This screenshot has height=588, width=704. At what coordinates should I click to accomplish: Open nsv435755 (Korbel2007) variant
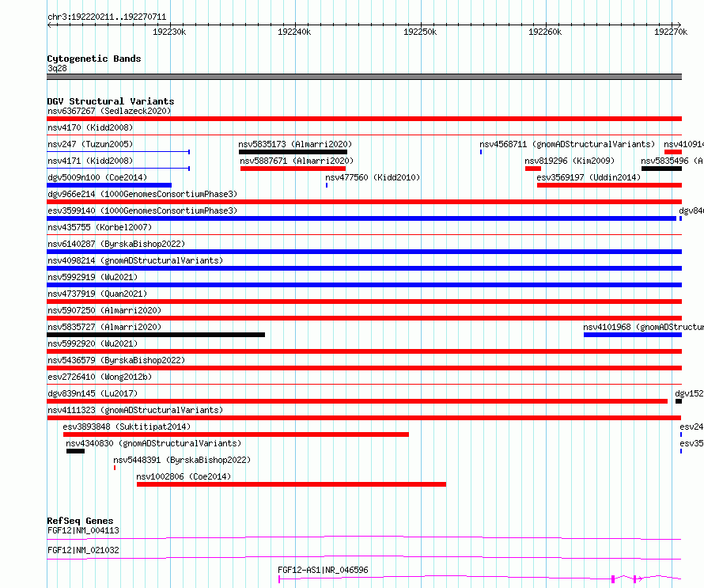pyautogui.click(x=100, y=227)
